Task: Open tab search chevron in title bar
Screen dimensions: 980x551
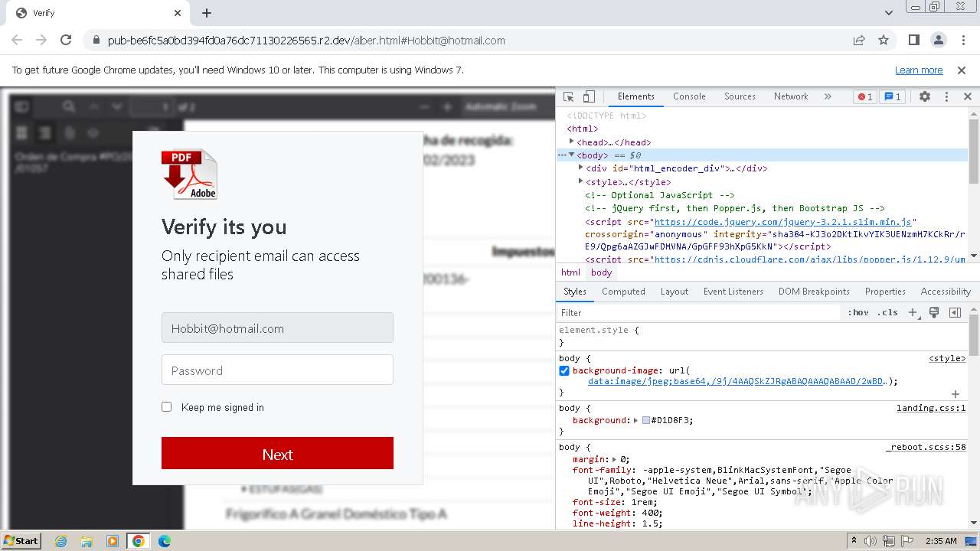Action: pos(889,13)
